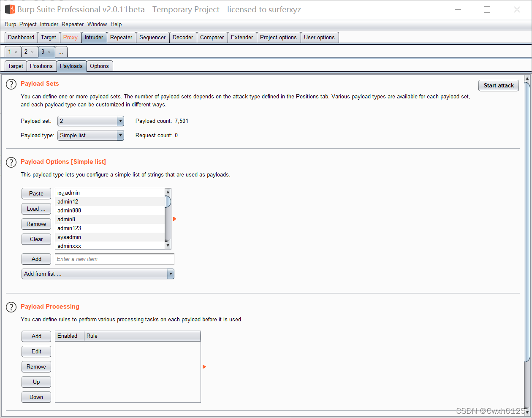This screenshot has width=532, height=418.
Task: Select Intruder attack tab 2
Action: coord(26,52)
